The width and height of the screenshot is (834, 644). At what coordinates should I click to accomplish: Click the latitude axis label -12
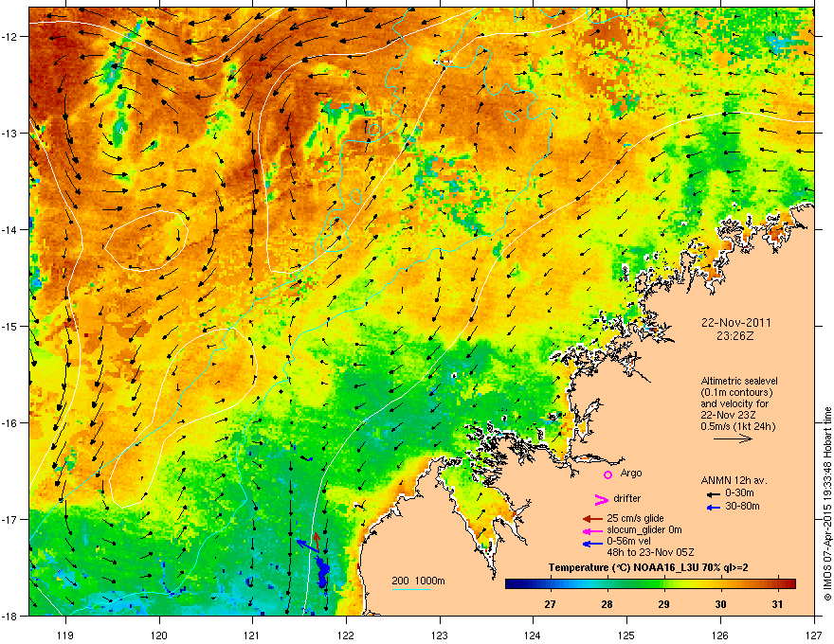pyautogui.click(x=10, y=37)
